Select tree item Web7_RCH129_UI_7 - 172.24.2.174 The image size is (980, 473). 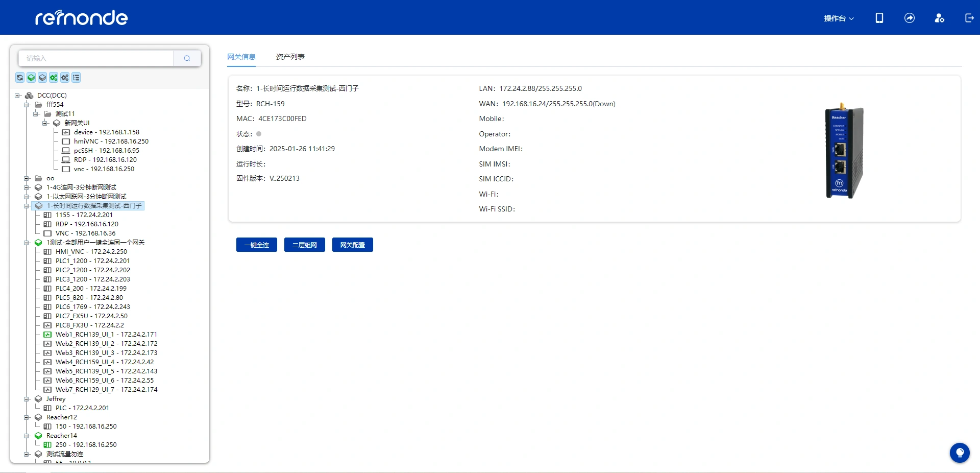(x=106, y=390)
